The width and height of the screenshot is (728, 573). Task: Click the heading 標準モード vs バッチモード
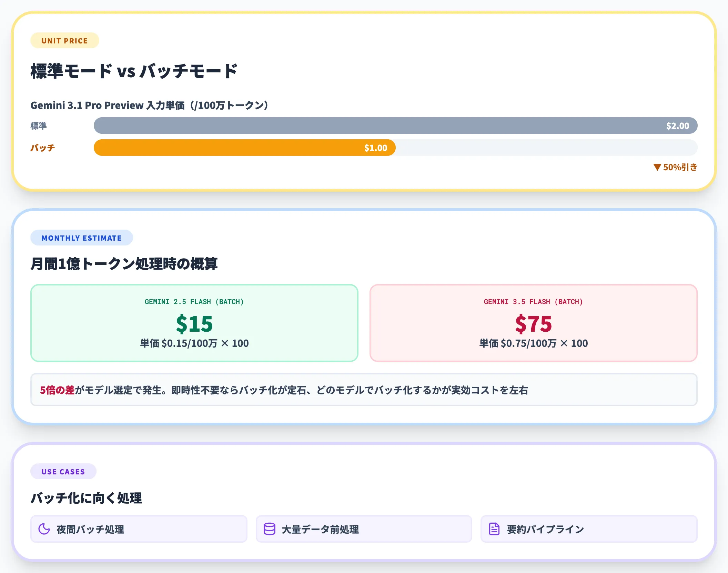point(134,71)
